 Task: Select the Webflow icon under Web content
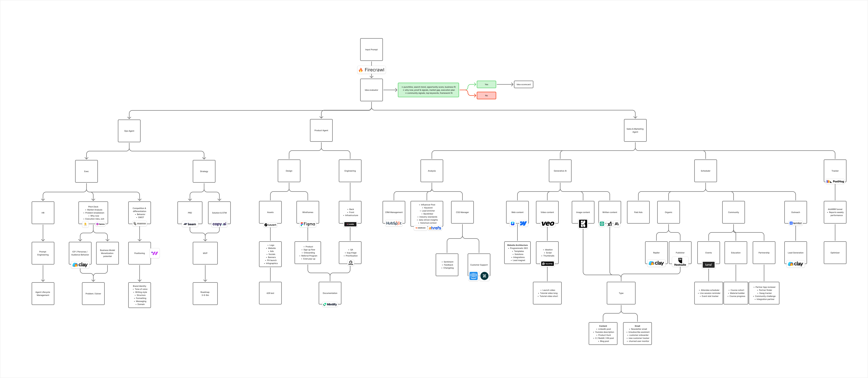(523, 223)
